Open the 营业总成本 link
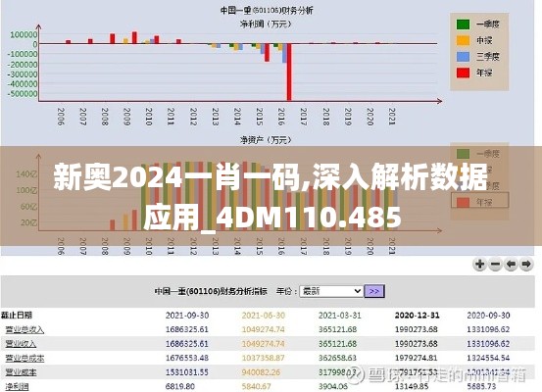542x392 pixels. click(25, 358)
